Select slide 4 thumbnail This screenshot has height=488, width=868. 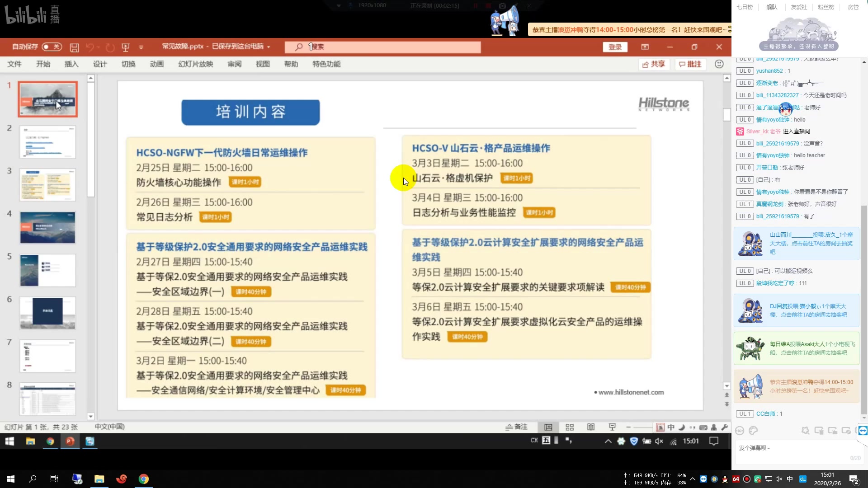point(47,227)
